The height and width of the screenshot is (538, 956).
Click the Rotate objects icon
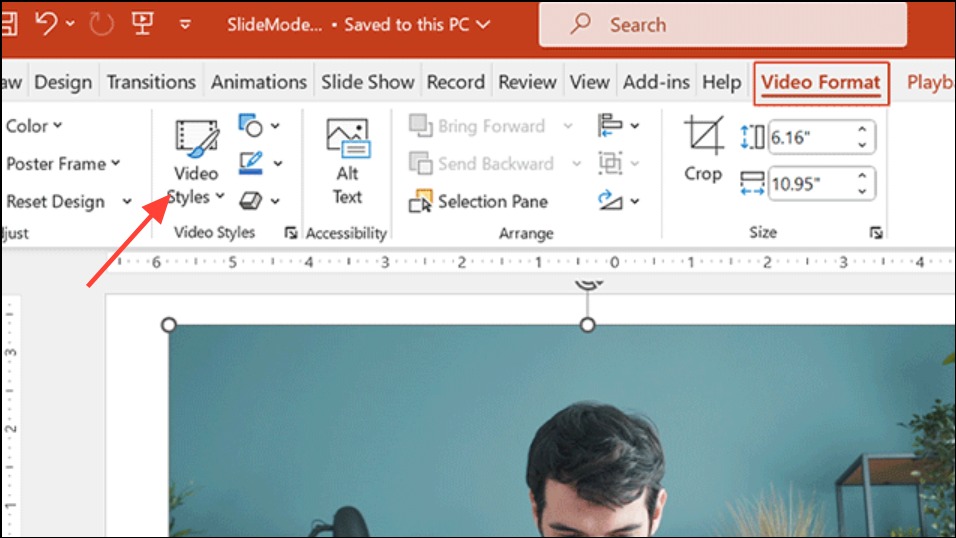point(609,200)
